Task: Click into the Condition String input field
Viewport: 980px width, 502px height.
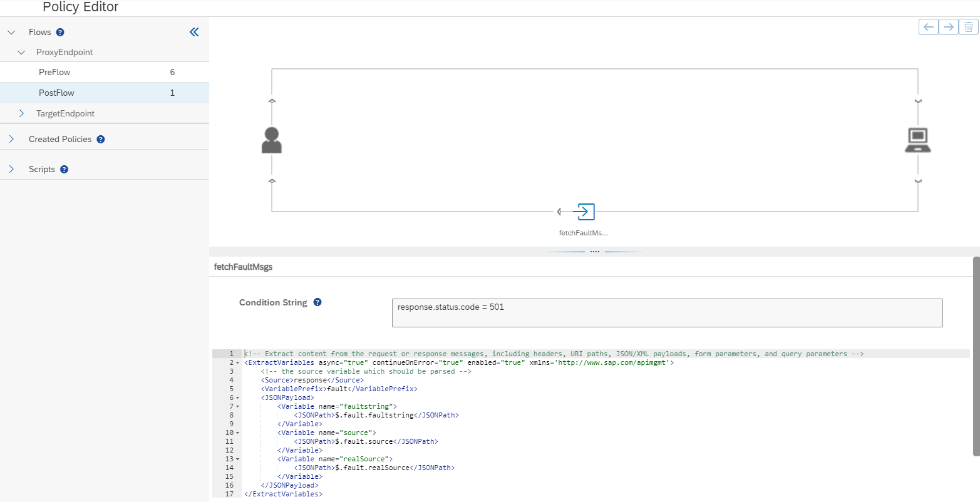Action: pos(667,312)
